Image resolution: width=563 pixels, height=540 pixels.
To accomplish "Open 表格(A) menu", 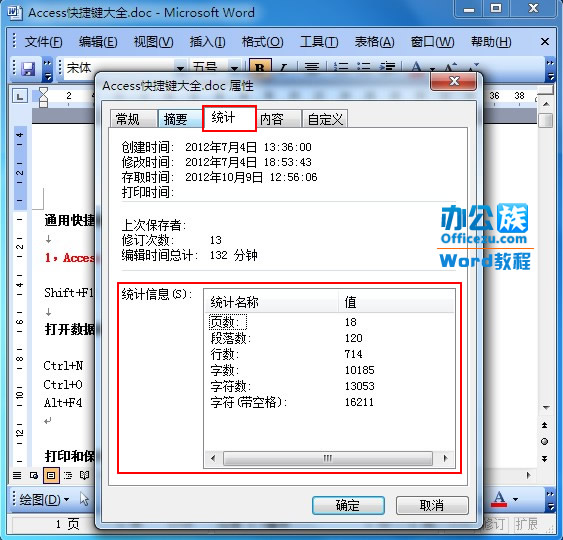I will pyautogui.click(x=374, y=42).
